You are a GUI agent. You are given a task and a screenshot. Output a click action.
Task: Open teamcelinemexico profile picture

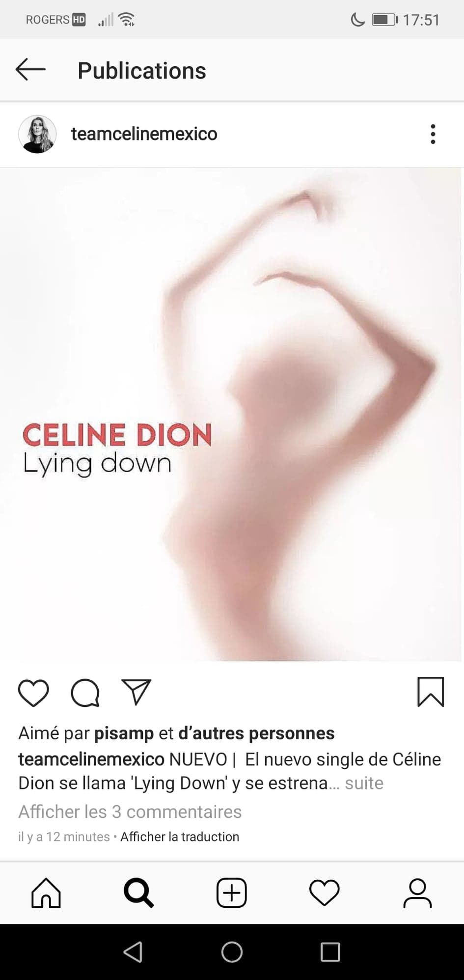37,134
